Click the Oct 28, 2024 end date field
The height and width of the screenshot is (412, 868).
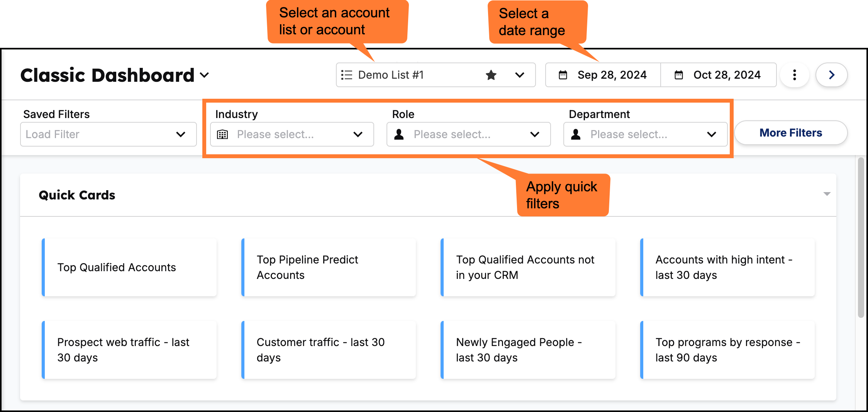[x=726, y=75]
